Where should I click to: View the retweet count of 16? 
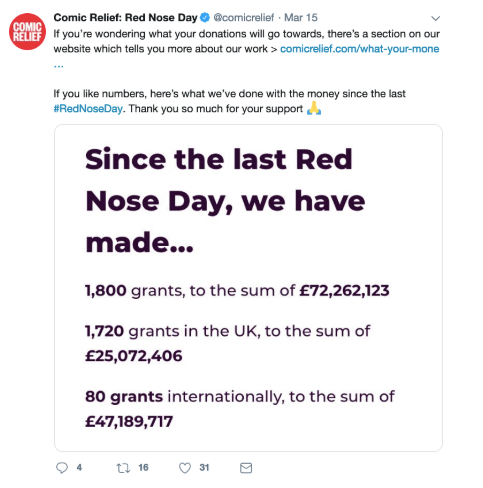coord(143,468)
